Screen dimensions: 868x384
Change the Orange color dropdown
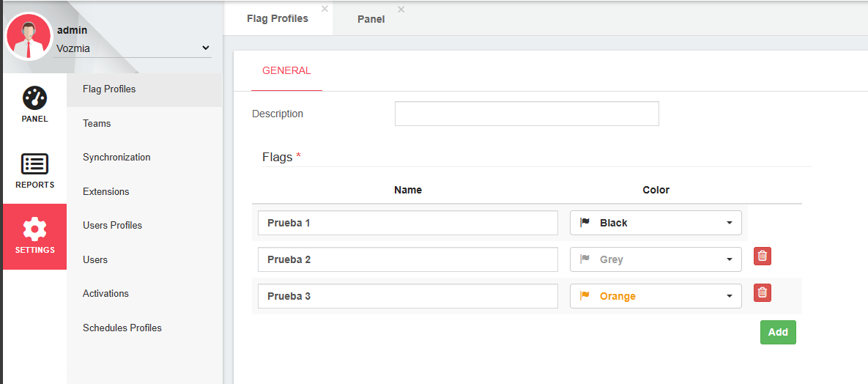click(x=655, y=296)
